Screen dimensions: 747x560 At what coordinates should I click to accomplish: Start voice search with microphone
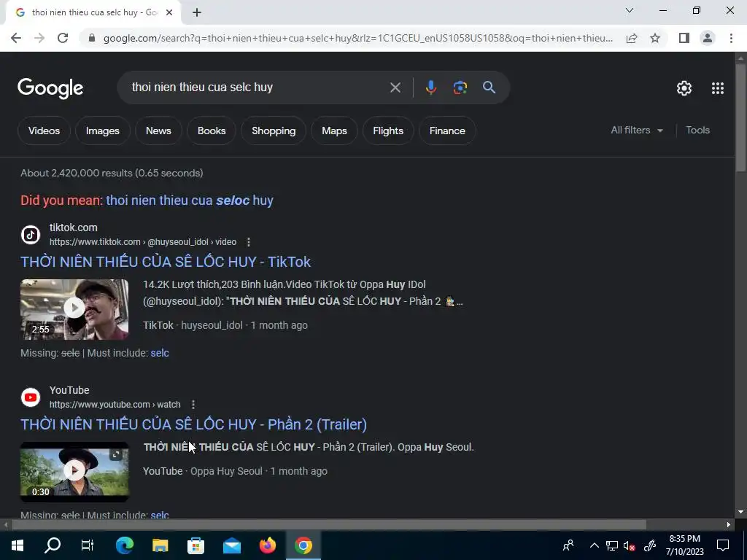point(430,87)
